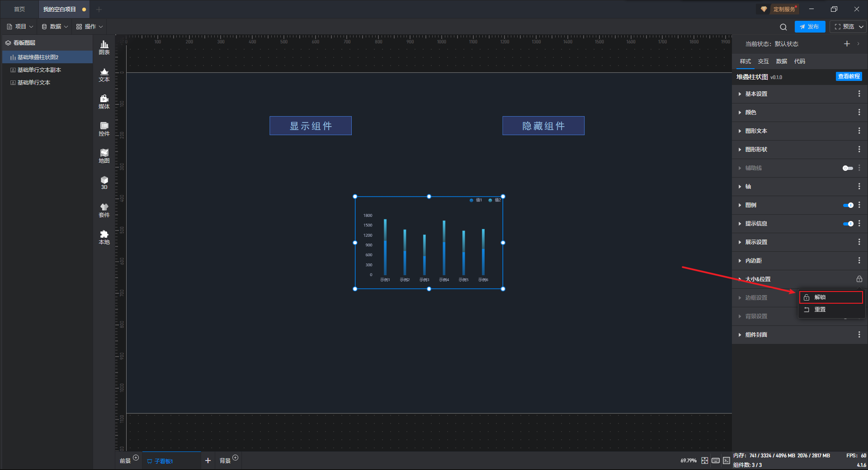The image size is (868, 470).
Task: Click the 预览 preview button
Action: coord(844,27)
